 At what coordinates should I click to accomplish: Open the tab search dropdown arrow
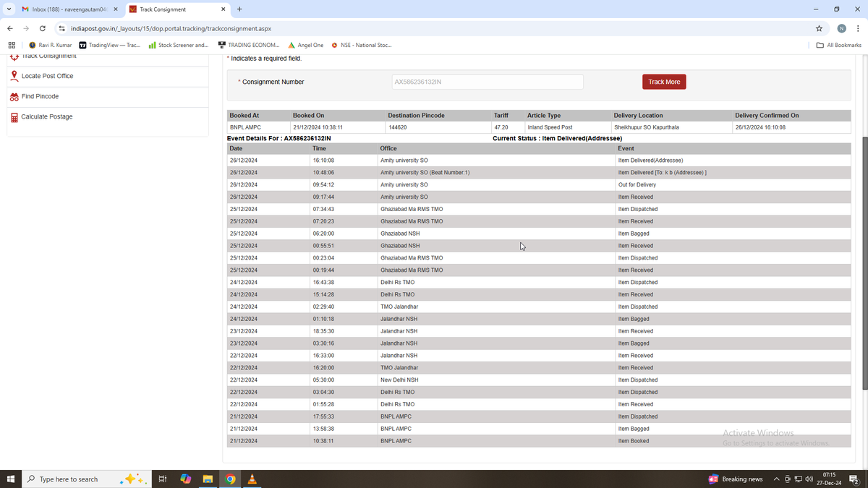click(8, 9)
